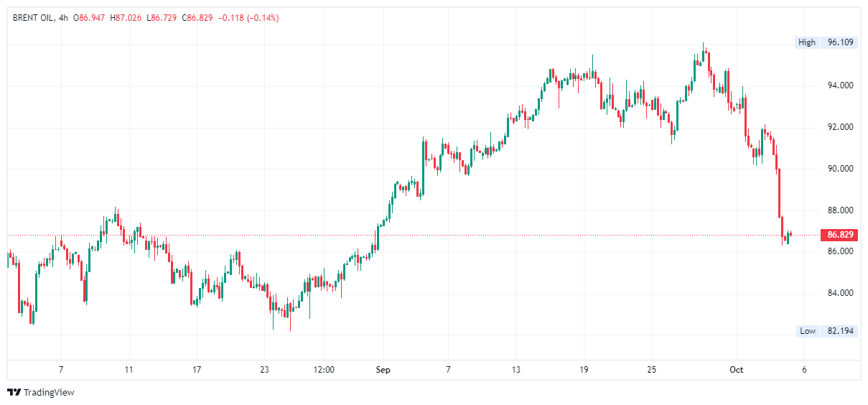This screenshot has width=868, height=405.
Task: Click the 90.000 price axis label
Action: [840, 169]
